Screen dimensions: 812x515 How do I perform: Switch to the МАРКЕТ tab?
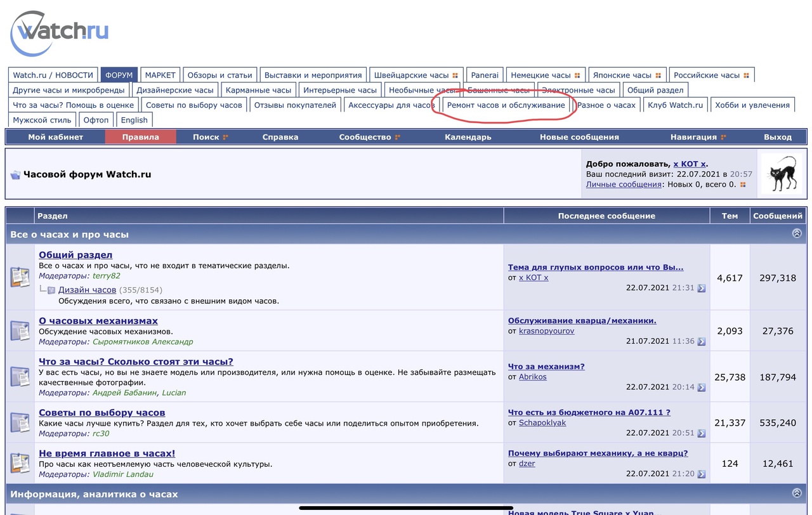click(160, 75)
